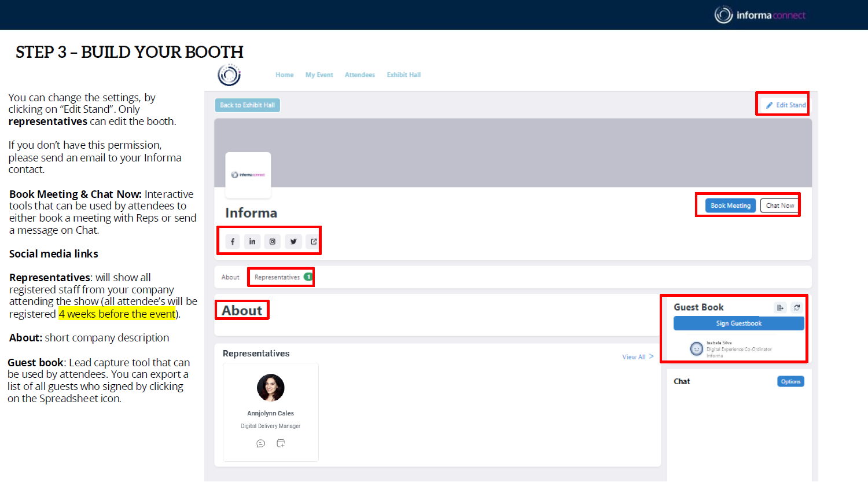This screenshot has height=482, width=868.
Task: Click meeting icon under Annjolynn Cales
Action: click(x=281, y=443)
